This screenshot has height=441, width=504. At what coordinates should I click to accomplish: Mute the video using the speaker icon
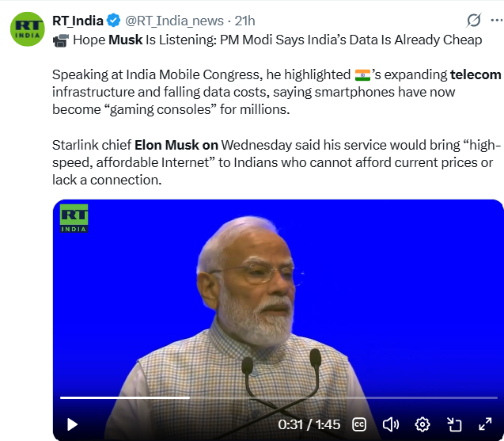click(391, 424)
